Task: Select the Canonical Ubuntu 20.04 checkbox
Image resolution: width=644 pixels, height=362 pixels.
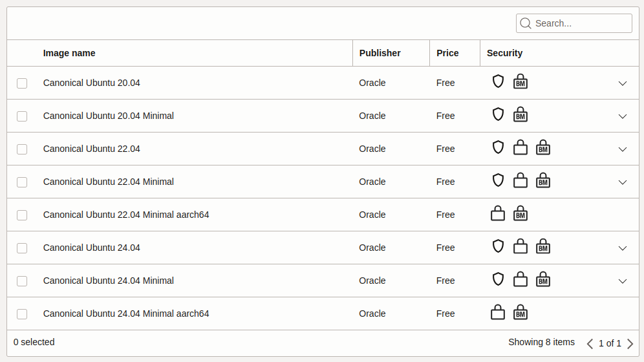Action: [22, 83]
